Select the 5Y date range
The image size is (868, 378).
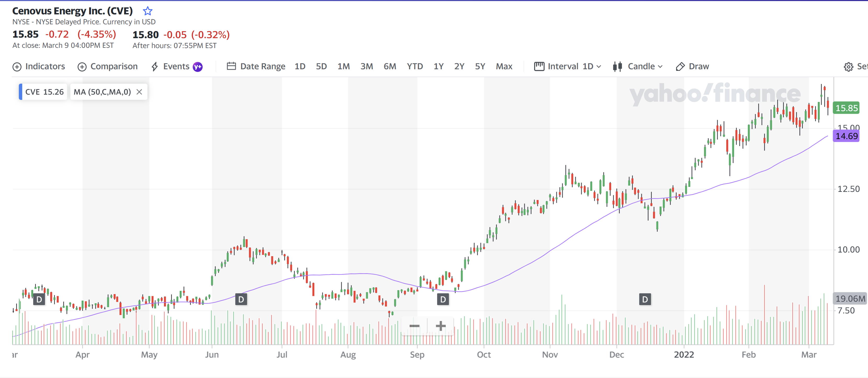[480, 66]
